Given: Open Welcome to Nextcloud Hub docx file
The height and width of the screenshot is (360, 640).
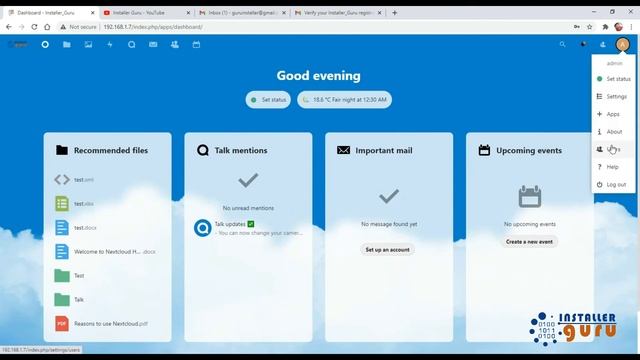Looking at the screenshot, I should click(x=107, y=252).
